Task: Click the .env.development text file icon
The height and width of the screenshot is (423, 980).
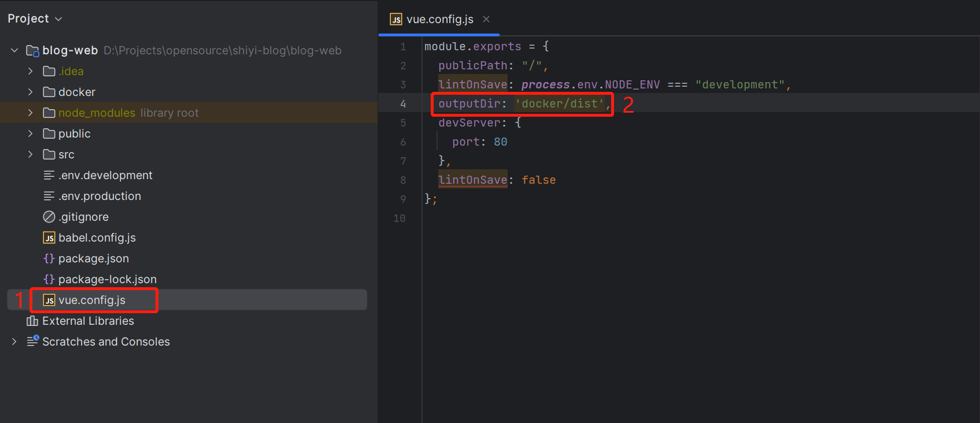Action: (49, 175)
